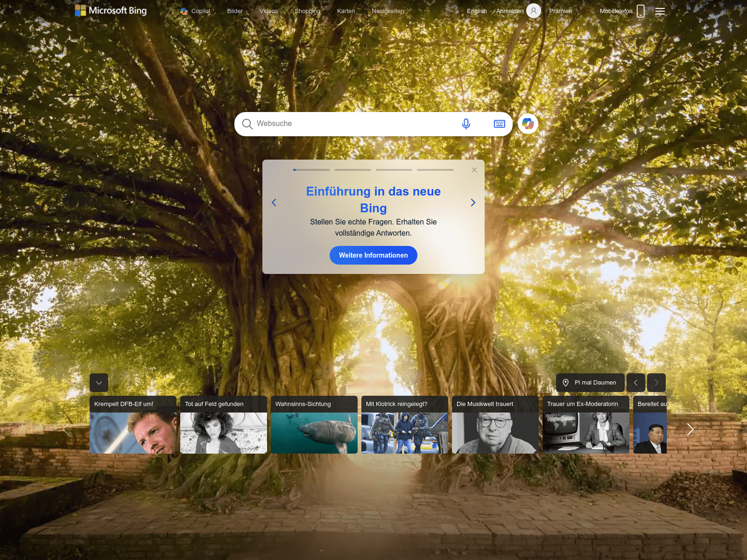The height and width of the screenshot is (560, 747).
Task: Click the Anmelden sign-in link
Action: point(510,11)
